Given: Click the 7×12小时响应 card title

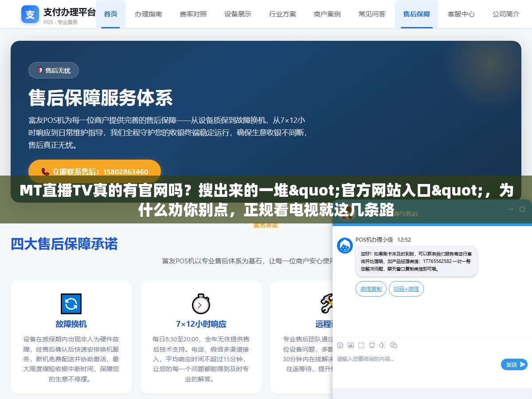Looking at the screenshot, I should (x=201, y=324).
